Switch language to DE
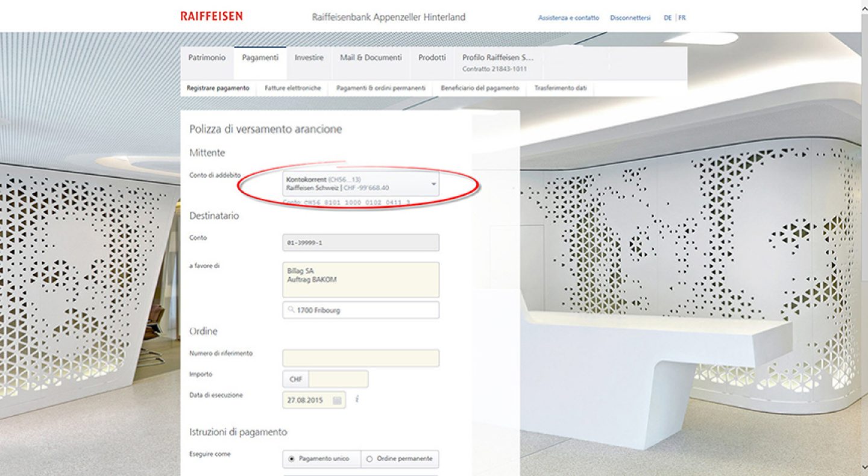Image resolution: width=868 pixels, height=476 pixels. coord(668,18)
